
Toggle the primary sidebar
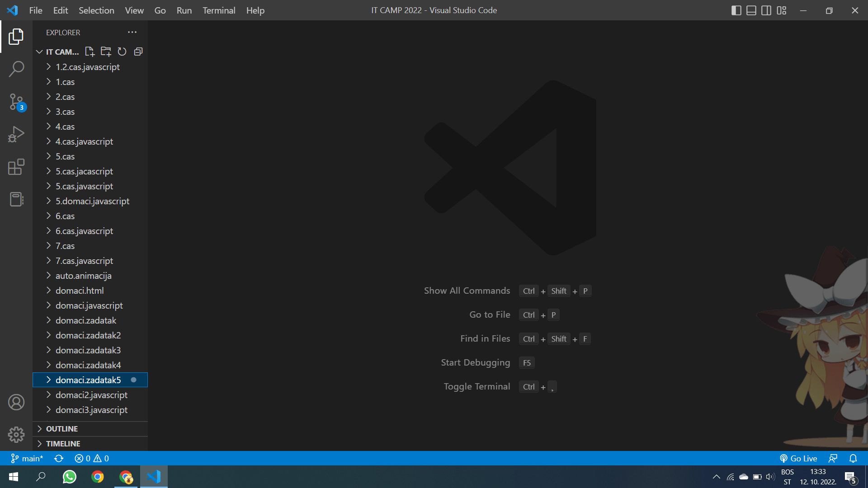coord(737,10)
